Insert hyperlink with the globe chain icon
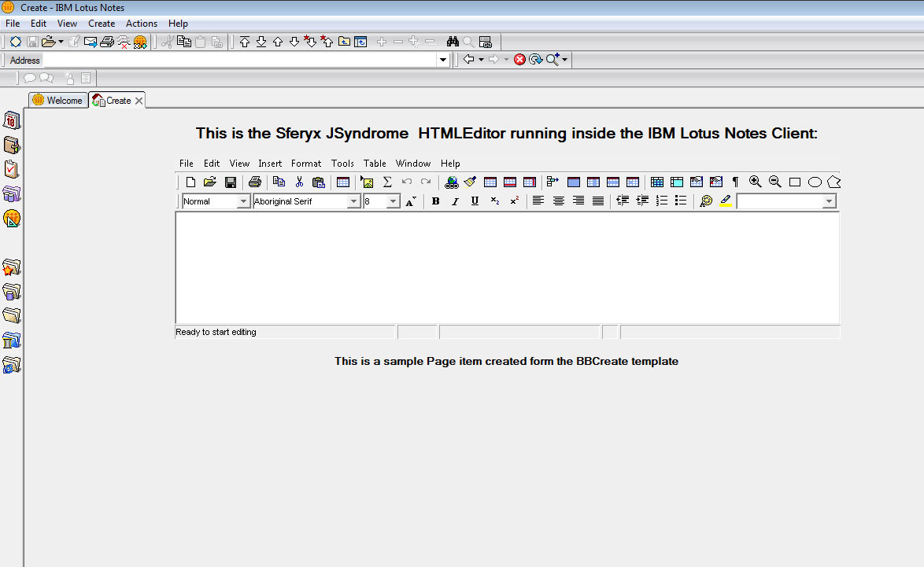This screenshot has height=567, width=924. tap(452, 182)
